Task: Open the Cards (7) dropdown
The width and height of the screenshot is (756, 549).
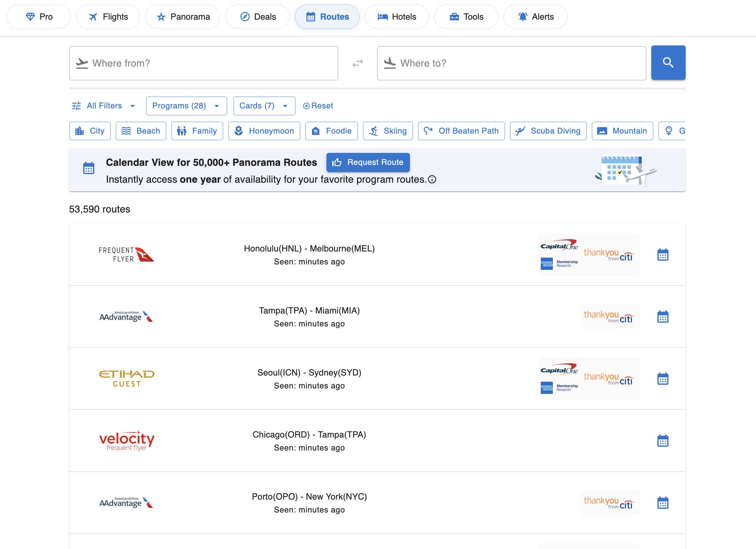Action: pos(264,106)
